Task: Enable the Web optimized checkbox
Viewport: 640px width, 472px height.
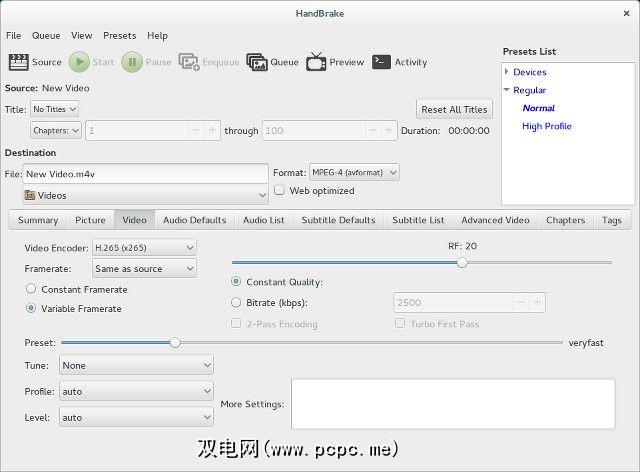Action: pos(280,190)
